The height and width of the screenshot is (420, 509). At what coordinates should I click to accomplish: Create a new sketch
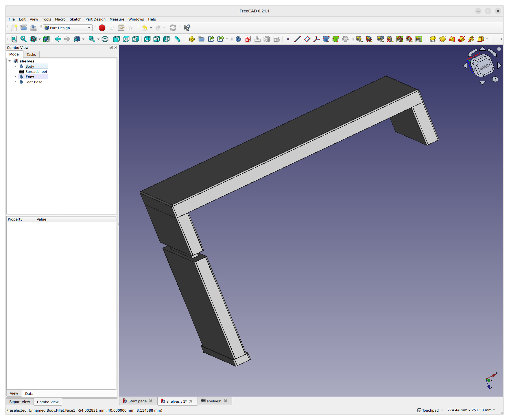[248, 39]
